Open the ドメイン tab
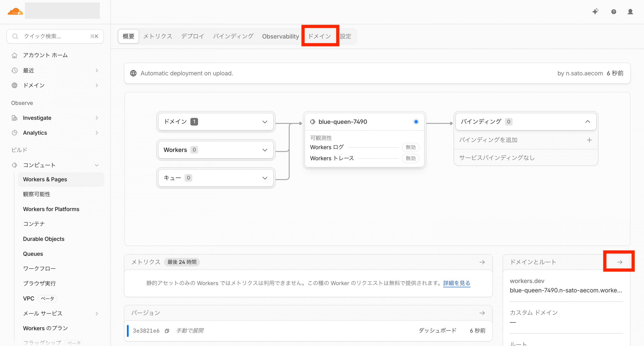This screenshot has width=644, height=346. 319,36
